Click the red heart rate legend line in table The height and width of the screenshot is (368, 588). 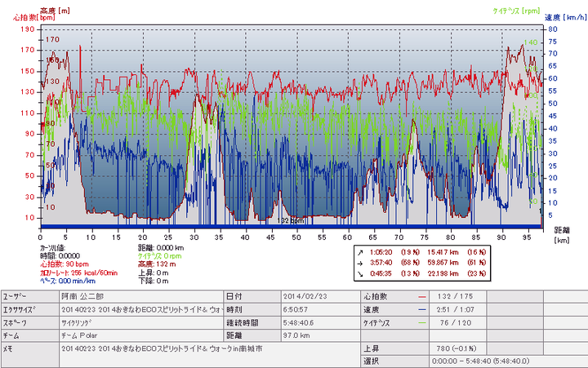click(x=422, y=297)
